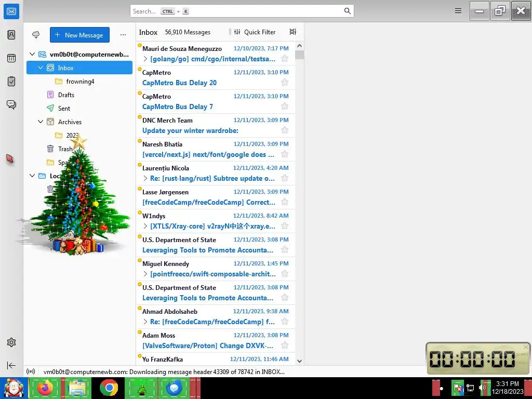Collapse the Archives folder
The height and width of the screenshot is (399, 532).
click(41, 122)
